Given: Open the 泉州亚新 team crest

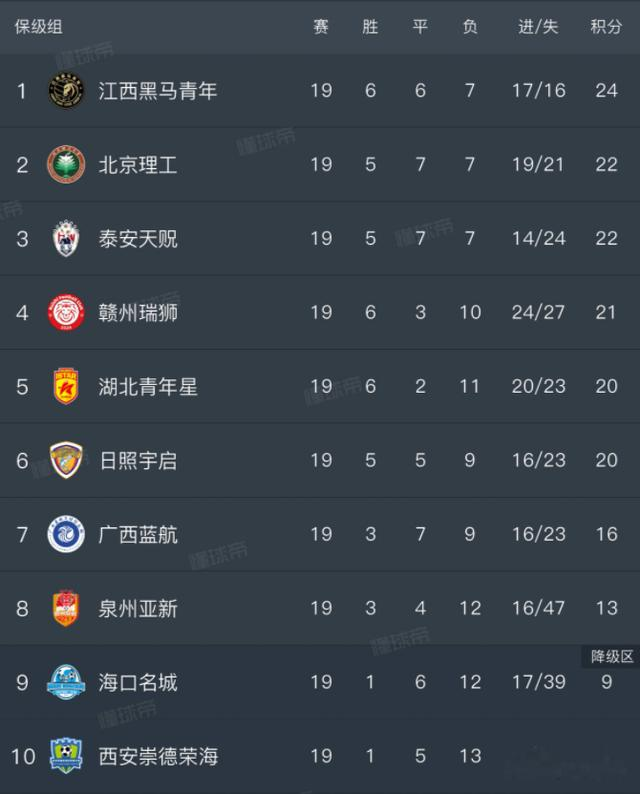Looking at the screenshot, I should 67,608.
